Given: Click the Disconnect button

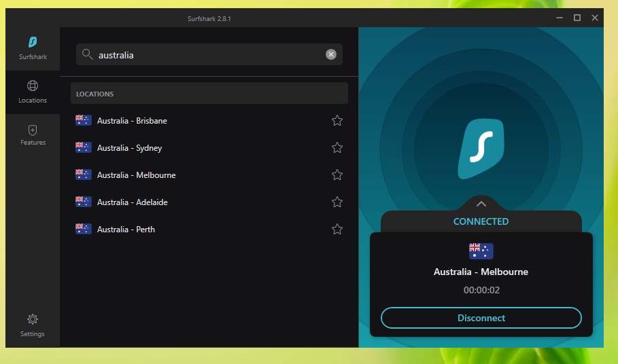Looking at the screenshot, I should [481, 318].
